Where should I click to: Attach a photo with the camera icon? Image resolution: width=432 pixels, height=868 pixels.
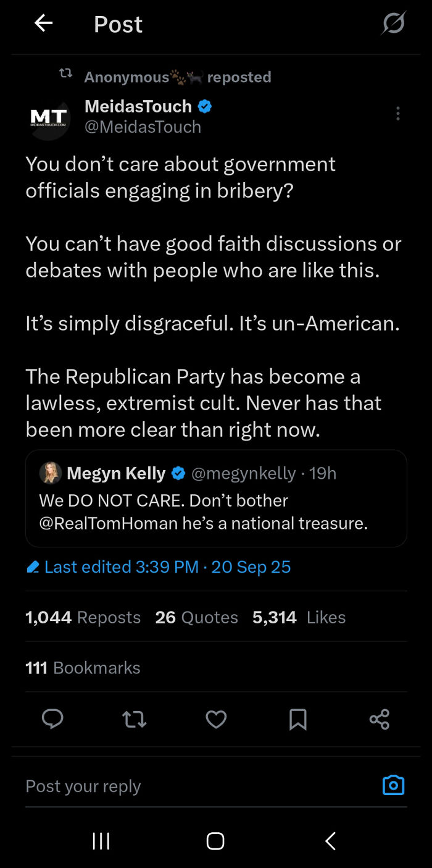393,785
